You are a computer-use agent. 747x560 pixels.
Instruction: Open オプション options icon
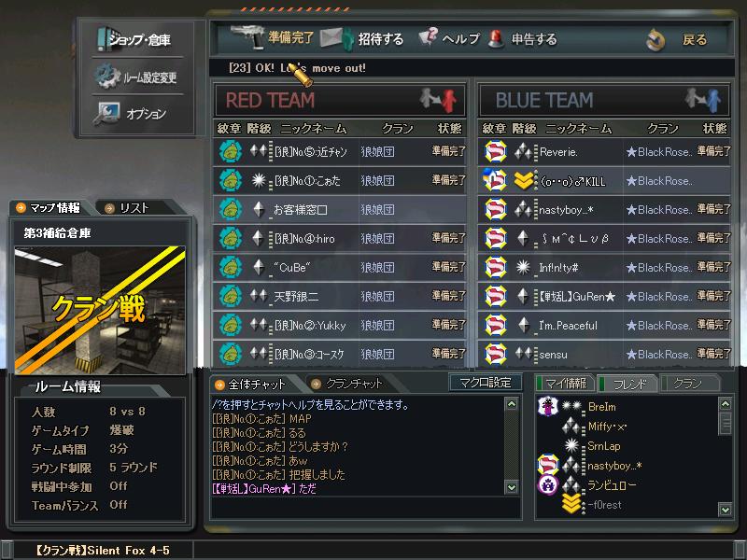click(106, 113)
